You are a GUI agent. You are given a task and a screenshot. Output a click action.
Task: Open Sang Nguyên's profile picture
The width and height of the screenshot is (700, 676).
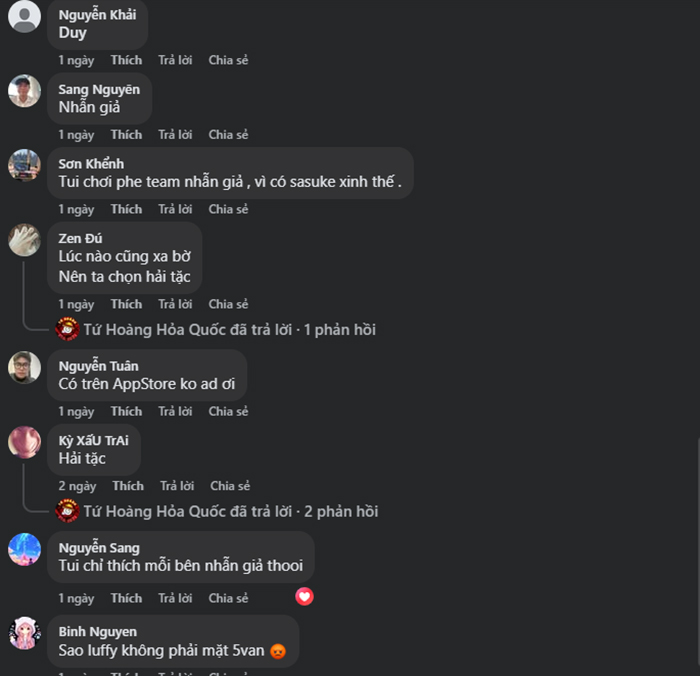pos(24,91)
